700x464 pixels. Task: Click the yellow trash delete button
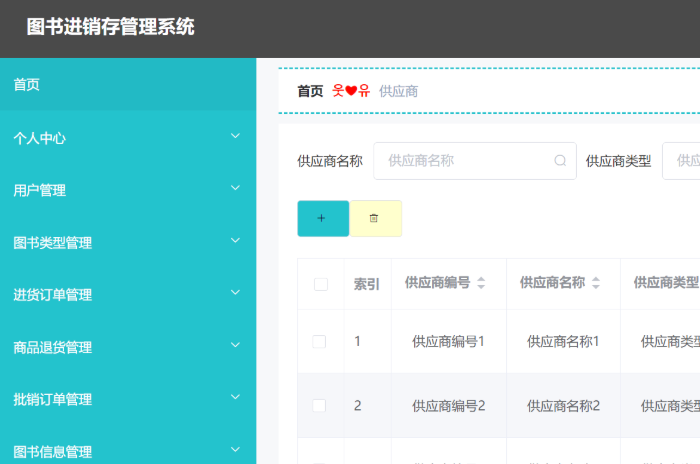point(375,218)
